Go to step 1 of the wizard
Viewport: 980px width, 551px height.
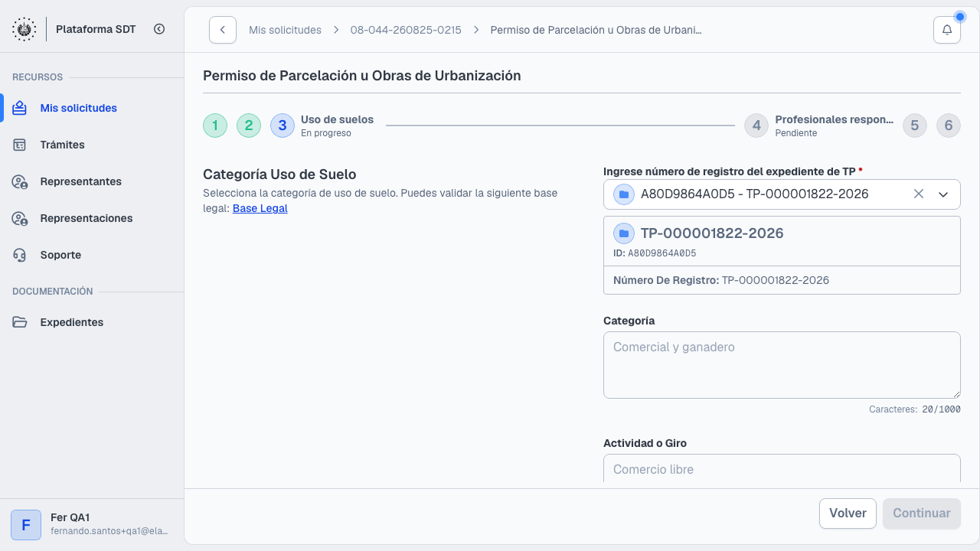click(x=215, y=126)
